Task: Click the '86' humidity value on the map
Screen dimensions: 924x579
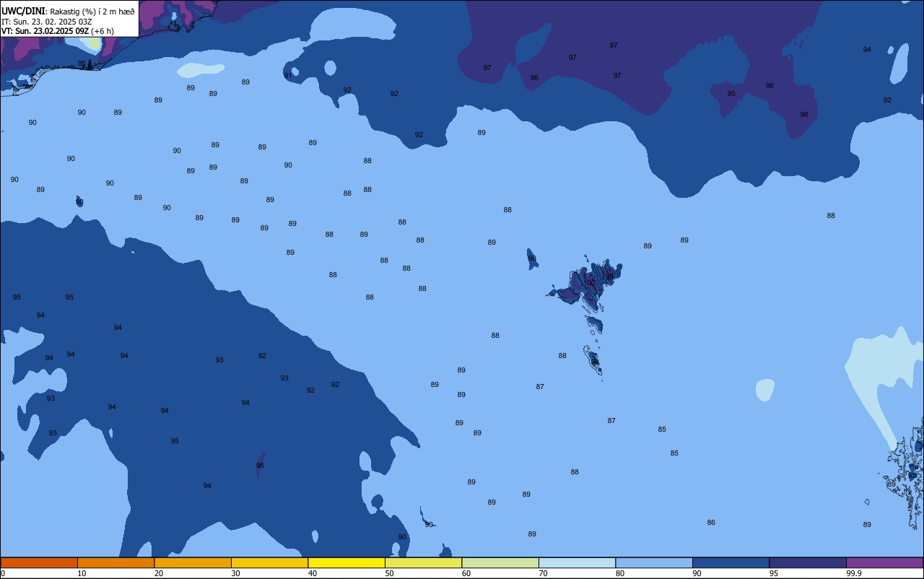Action: [x=711, y=523]
